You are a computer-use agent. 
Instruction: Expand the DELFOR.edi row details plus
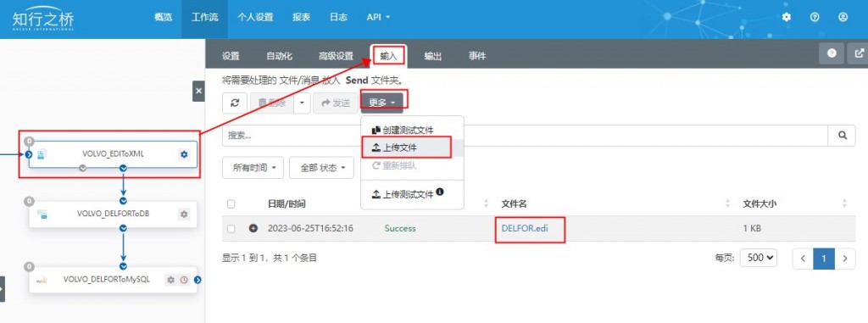pyautogui.click(x=253, y=228)
